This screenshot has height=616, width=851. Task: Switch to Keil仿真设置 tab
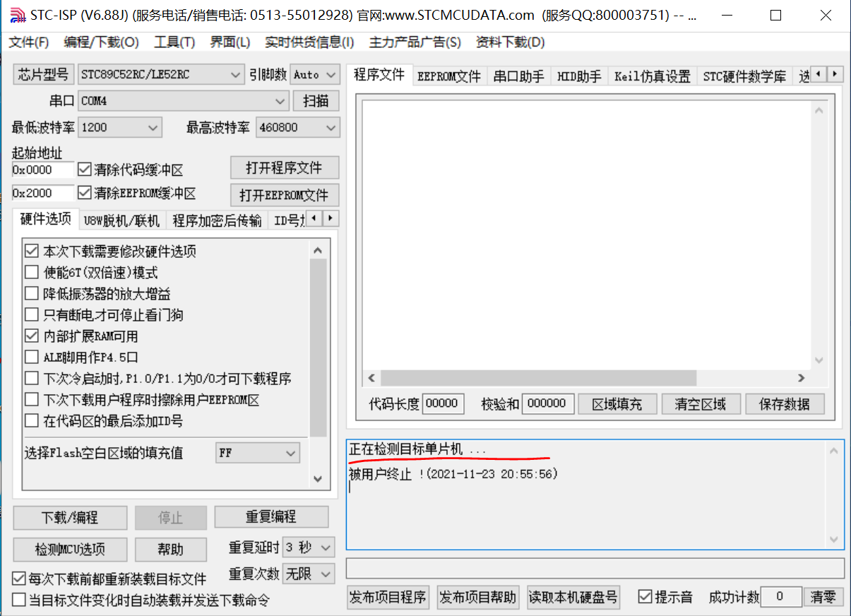point(653,76)
